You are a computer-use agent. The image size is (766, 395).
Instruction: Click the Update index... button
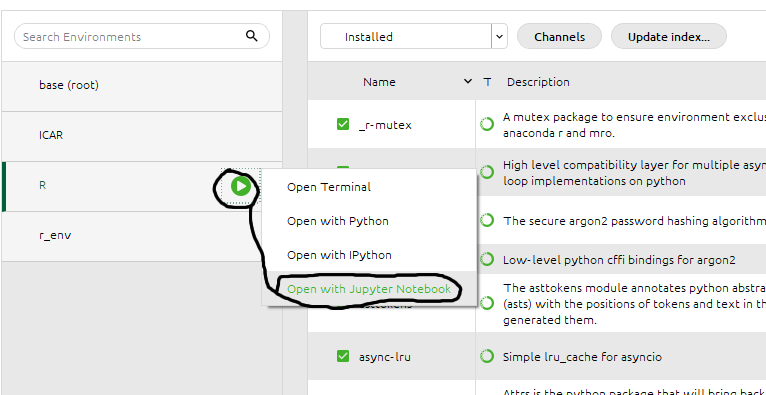pos(669,37)
